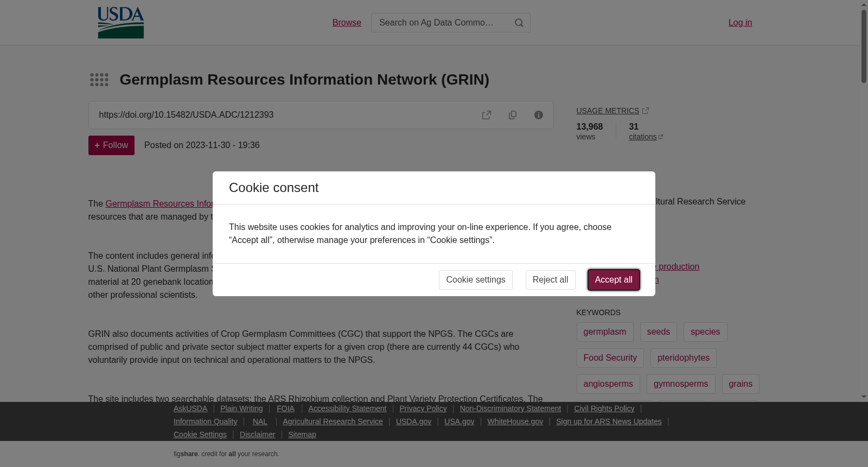This screenshot has height=467, width=868.
Task: Open the Civil Rights Policy footer link
Action: 604,408
